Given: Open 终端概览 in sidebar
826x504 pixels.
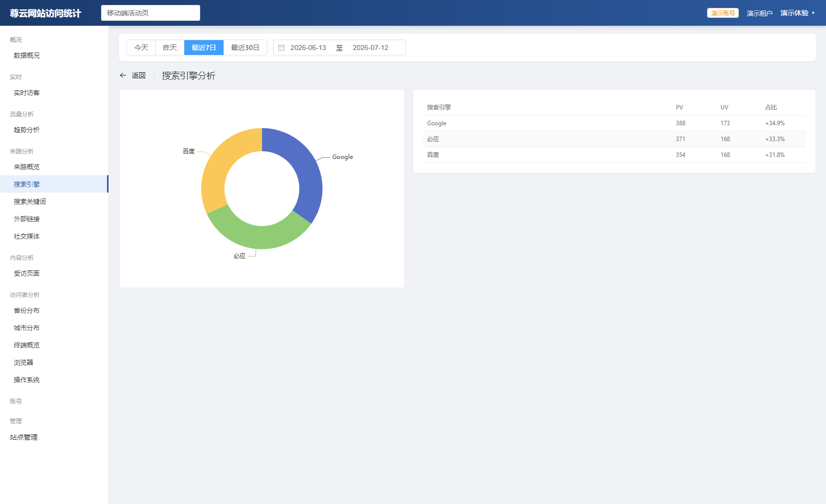Looking at the screenshot, I should click(x=54, y=345).
